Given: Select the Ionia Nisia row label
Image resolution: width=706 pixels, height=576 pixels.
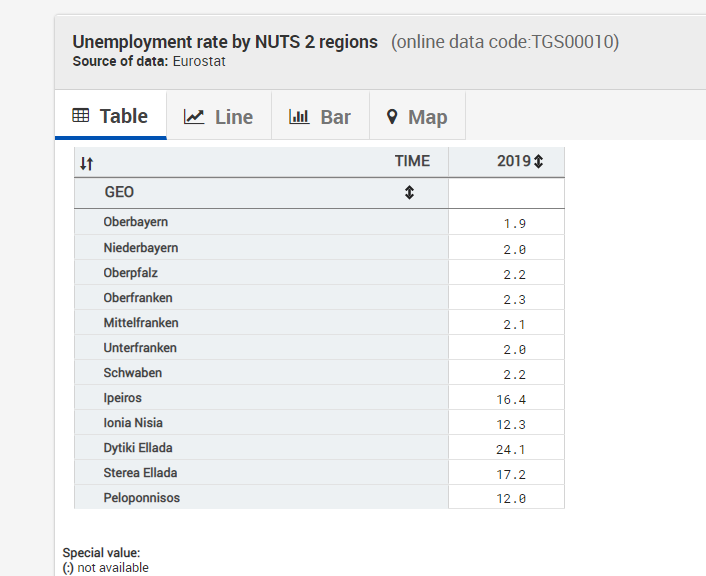Looking at the screenshot, I should click(x=133, y=423).
